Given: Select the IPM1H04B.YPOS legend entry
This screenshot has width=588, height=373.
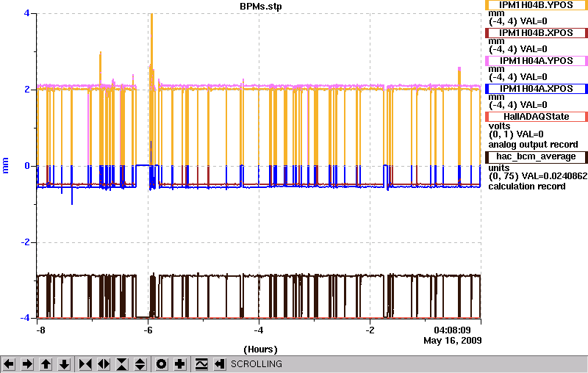Looking at the screenshot, I should [x=537, y=5].
